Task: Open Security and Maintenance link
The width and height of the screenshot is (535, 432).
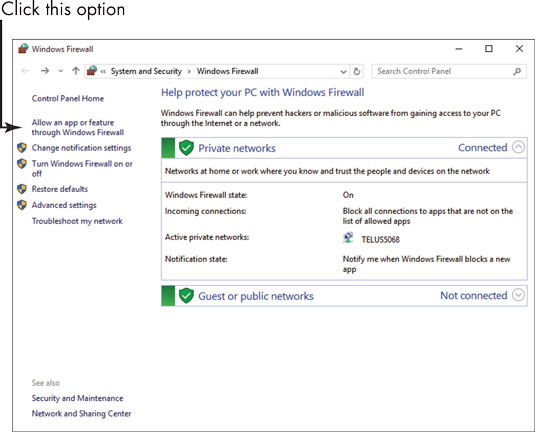Action: 77,398
